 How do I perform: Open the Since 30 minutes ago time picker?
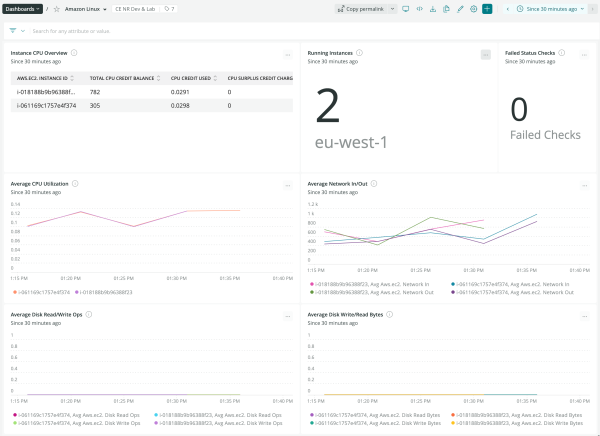[x=552, y=8]
